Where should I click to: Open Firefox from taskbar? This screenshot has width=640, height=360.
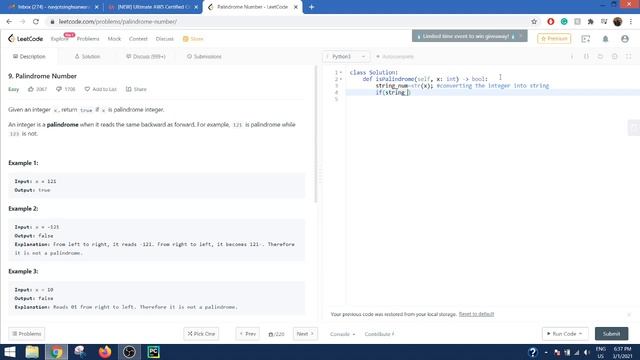tap(105, 352)
